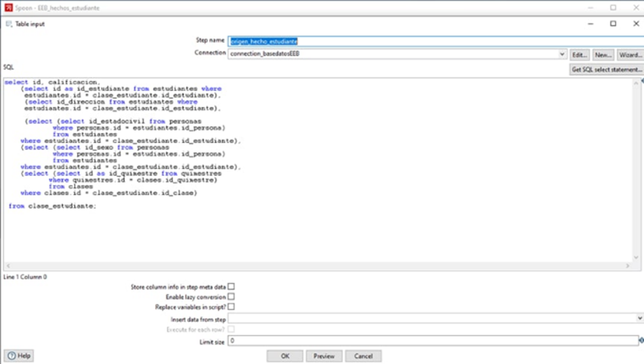This screenshot has height=364, width=644.
Task: Click the disabled Execute for each row checkbox
Action: (x=231, y=329)
